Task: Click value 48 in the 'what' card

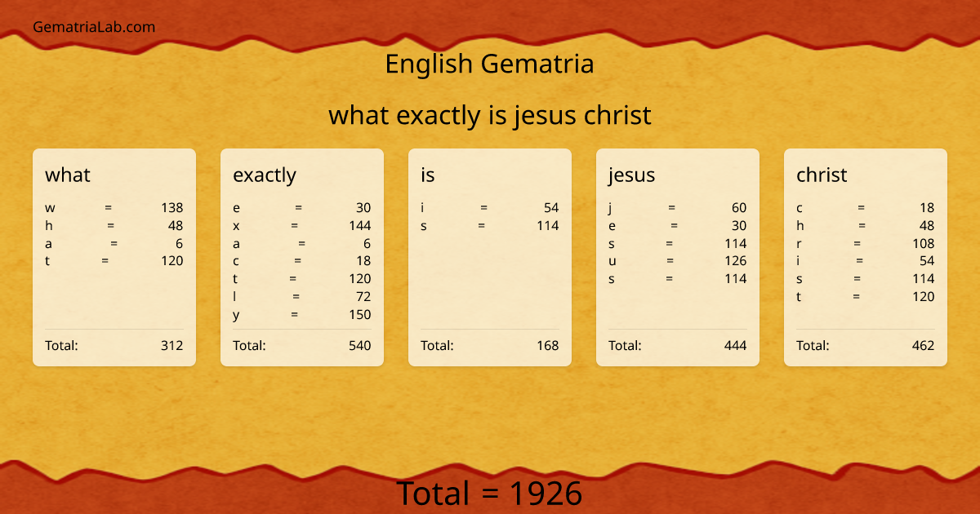Action: pos(176,225)
